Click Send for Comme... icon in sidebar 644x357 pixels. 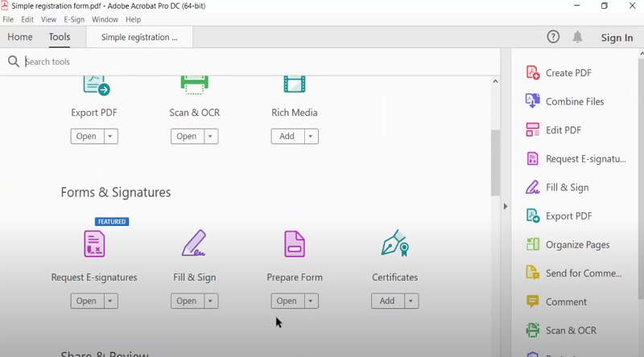[x=533, y=273]
